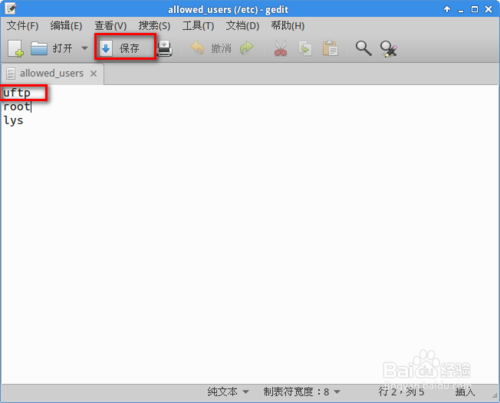This screenshot has width=500, height=403.
Task: Maximize the gedit window
Action: click(x=475, y=9)
